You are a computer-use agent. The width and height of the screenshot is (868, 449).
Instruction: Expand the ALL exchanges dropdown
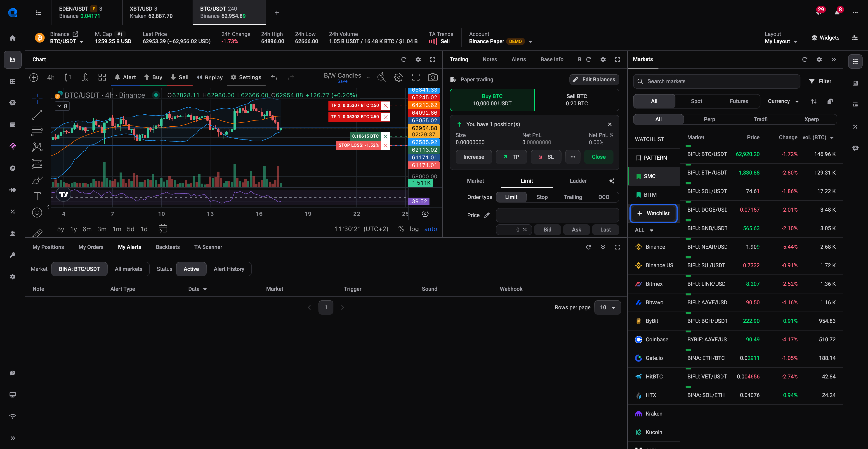coord(644,230)
